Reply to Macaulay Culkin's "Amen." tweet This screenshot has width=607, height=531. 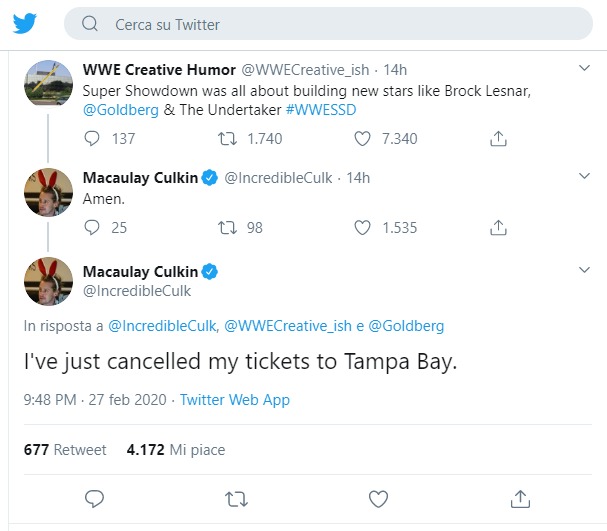tap(93, 227)
